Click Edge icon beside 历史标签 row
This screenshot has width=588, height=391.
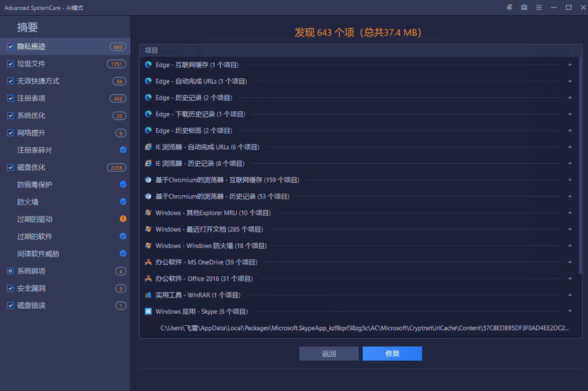(149, 131)
